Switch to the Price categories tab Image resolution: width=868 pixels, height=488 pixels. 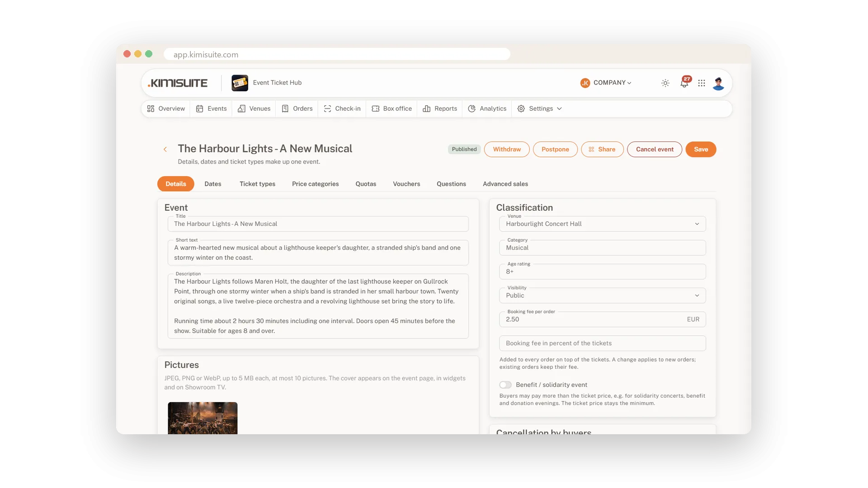pos(315,184)
